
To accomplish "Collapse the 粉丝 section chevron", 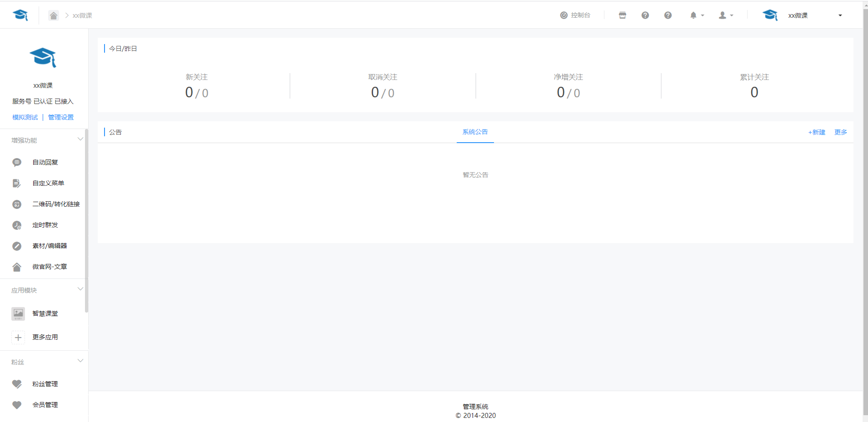I will [x=80, y=361].
